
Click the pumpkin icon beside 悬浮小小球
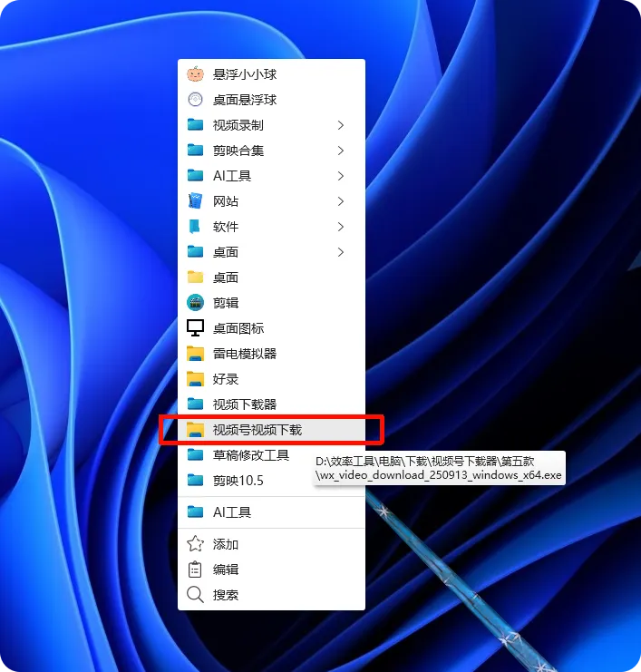pyautogui.click(x=196, y=74)
